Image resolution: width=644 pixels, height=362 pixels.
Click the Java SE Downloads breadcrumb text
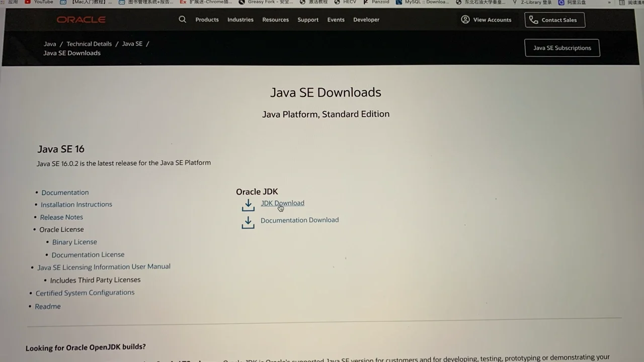[72, 53]
